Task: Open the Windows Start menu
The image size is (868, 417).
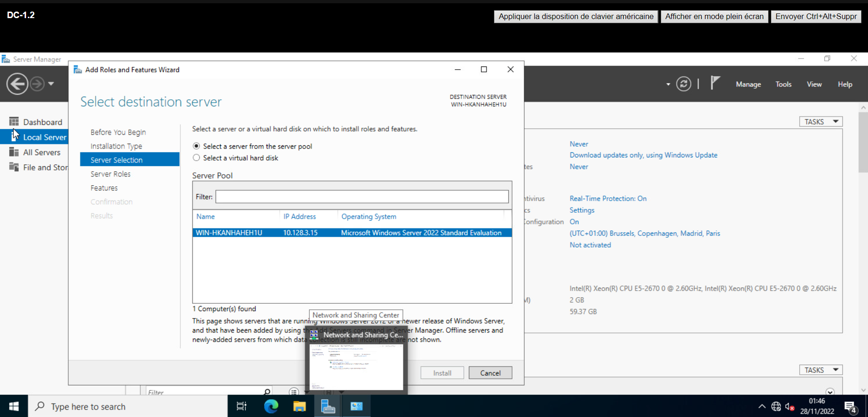Action: point(14,406)
